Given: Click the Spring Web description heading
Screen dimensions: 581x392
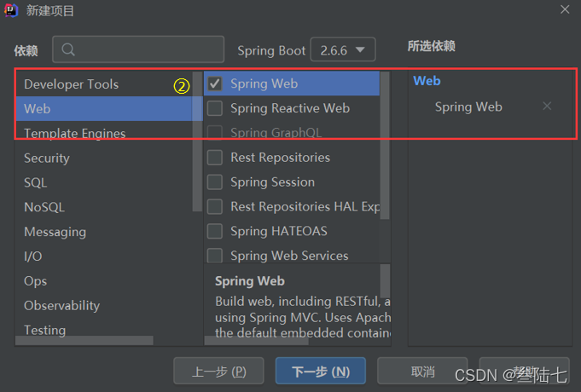Looking at the screenshot, I should pyautogui.click(x=250, y=281).
